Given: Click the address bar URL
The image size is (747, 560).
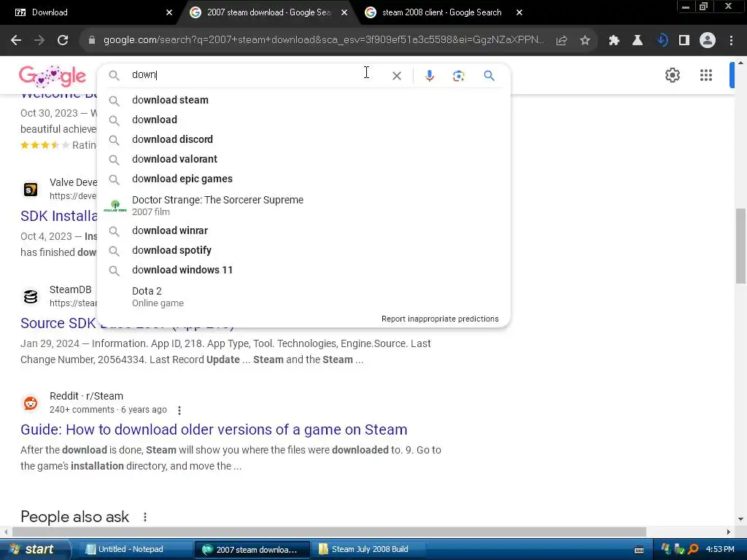Looking at the screenshot, I should tap(324, 41).
